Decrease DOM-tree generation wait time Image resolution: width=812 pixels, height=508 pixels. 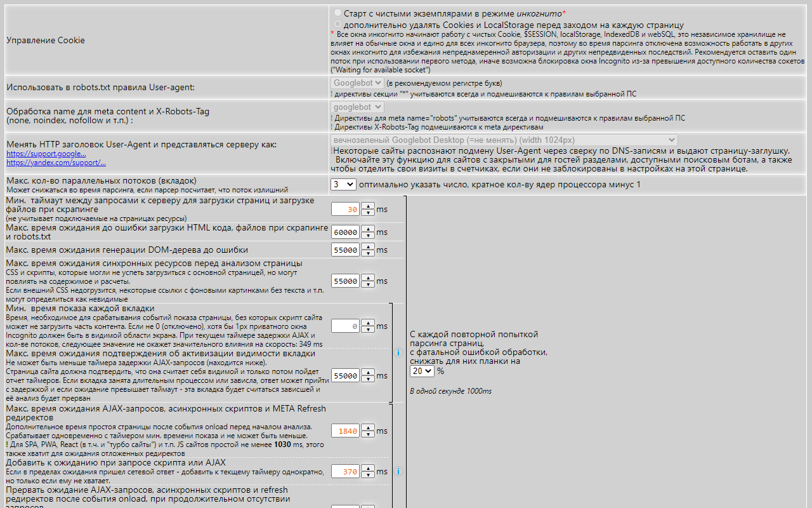(367, 253)
